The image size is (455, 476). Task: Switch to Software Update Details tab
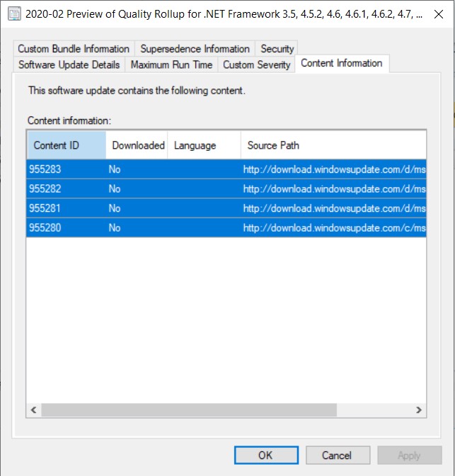[69, 64]
